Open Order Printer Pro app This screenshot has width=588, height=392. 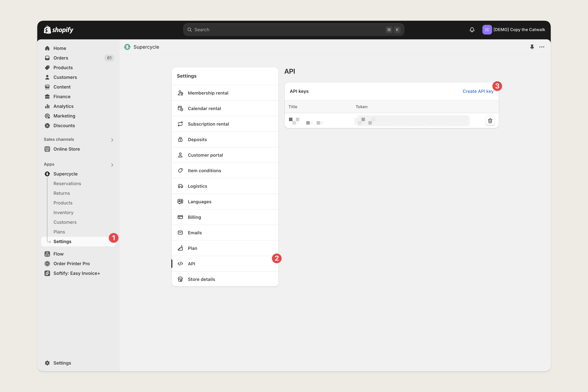point(71,263)
